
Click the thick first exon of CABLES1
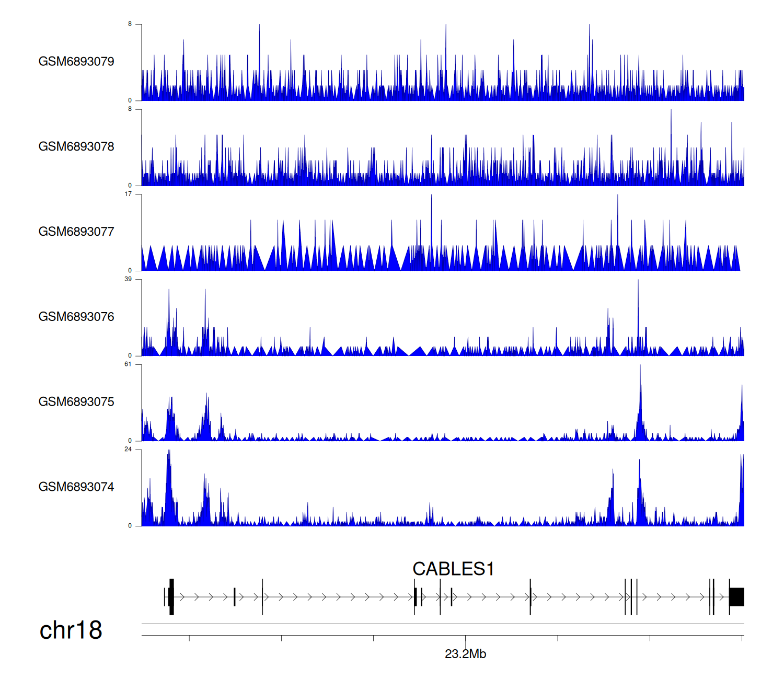171,597
